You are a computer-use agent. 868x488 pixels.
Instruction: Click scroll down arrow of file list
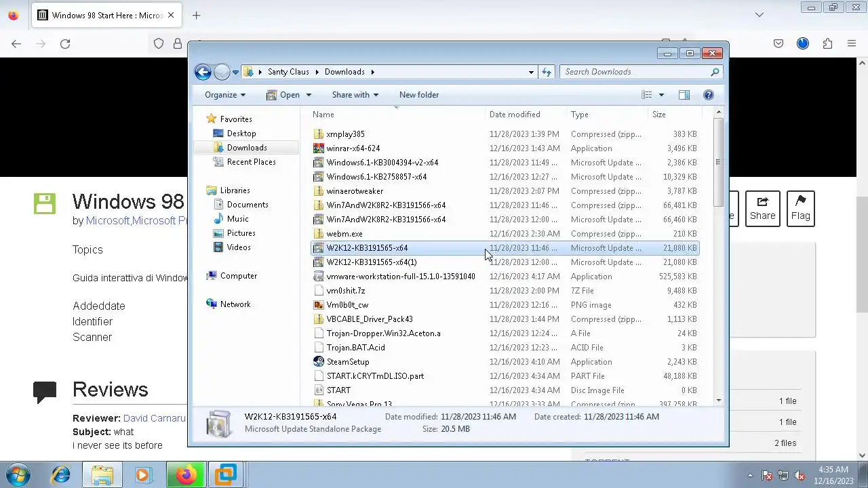click(718, 401)
